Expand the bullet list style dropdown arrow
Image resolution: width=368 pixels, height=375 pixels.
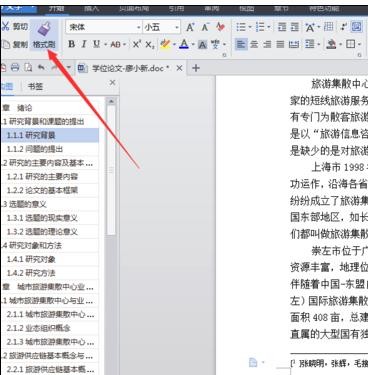coord(250,28)
